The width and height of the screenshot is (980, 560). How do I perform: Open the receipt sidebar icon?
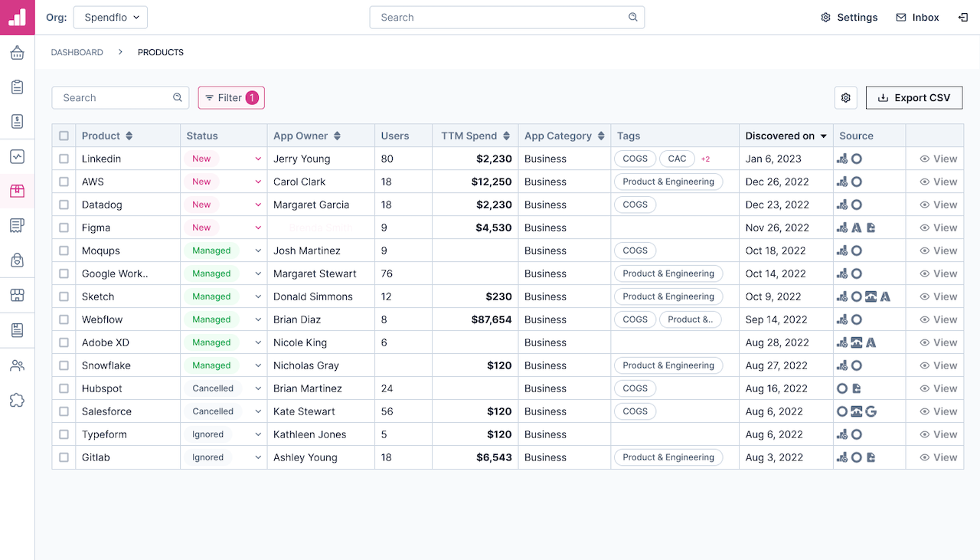(x=17, y=225)
